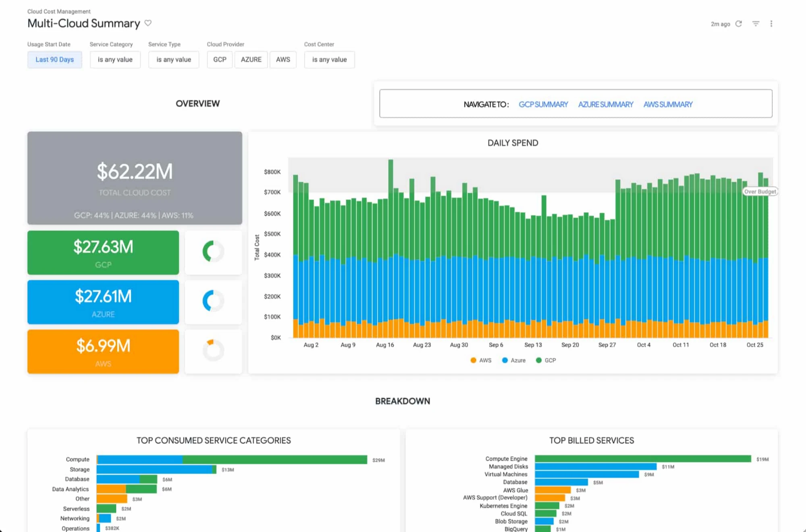Image resolution: width=806 pixels, height=532 pixels.
Task: Open the Service Category filter dropdown
Action: [x=115, y=60]
